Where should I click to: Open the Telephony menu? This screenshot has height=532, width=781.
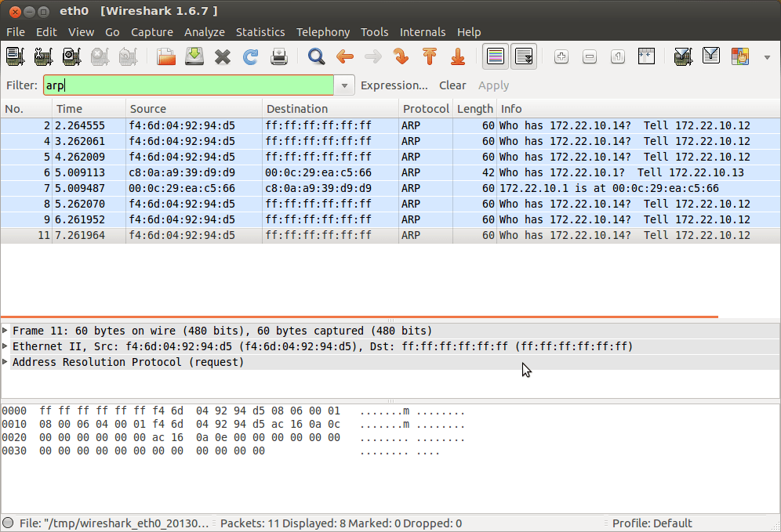coord(323,32)
